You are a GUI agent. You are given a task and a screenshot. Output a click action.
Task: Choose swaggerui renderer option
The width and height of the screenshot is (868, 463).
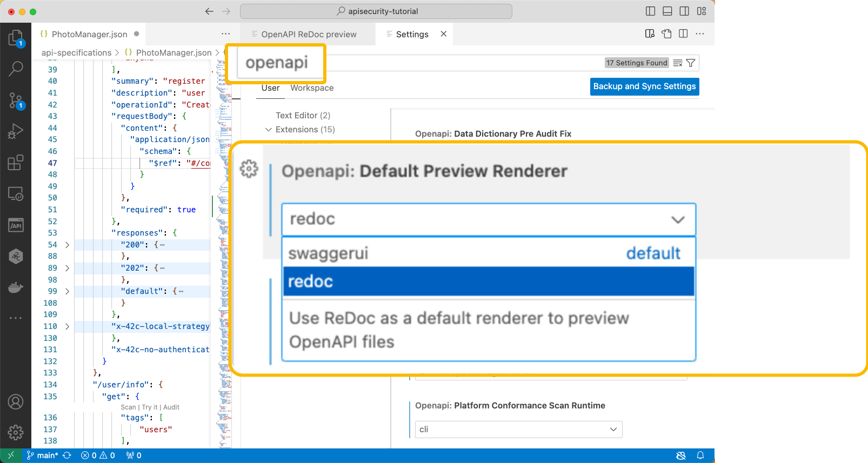489,253
